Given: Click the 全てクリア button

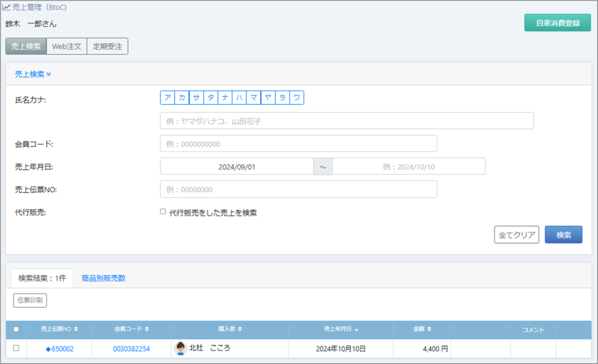Looking at the screenshot, I should click(516, 235).
